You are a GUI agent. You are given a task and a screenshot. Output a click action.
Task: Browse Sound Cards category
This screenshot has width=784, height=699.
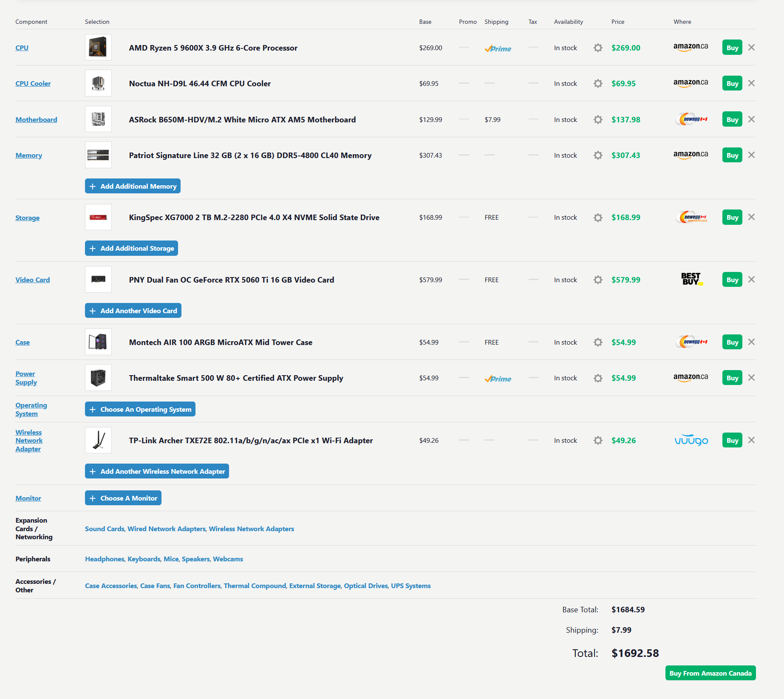click(x=105, y=529)
